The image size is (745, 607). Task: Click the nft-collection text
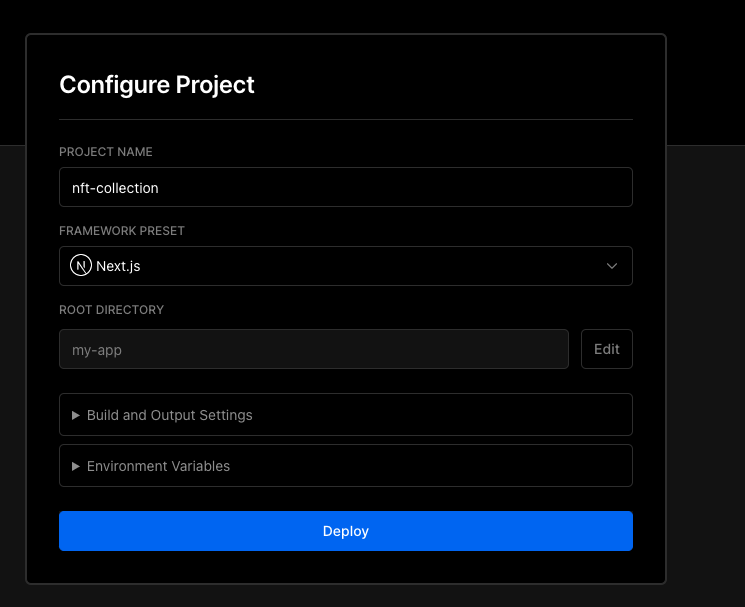pyautogui.click(x=115, y=188)
